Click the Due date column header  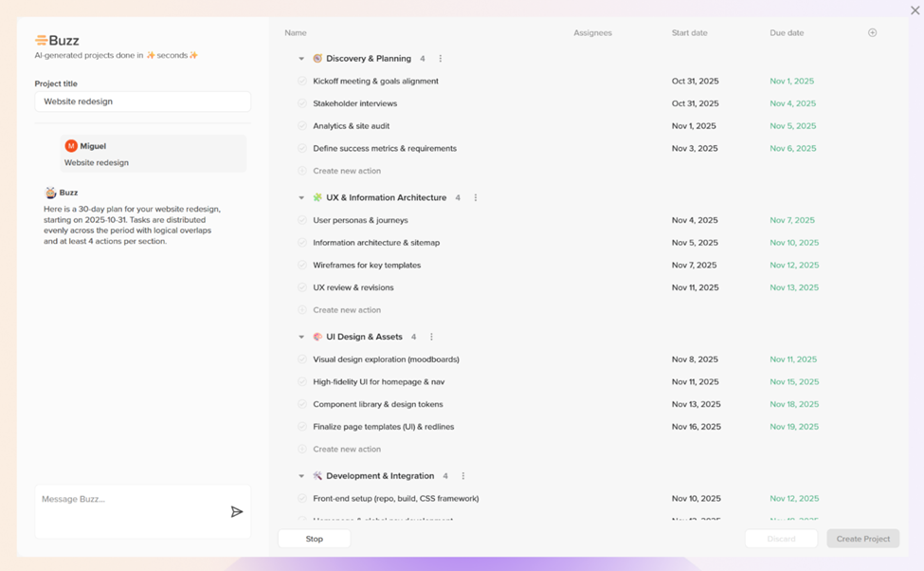click(x=787, y=33)
